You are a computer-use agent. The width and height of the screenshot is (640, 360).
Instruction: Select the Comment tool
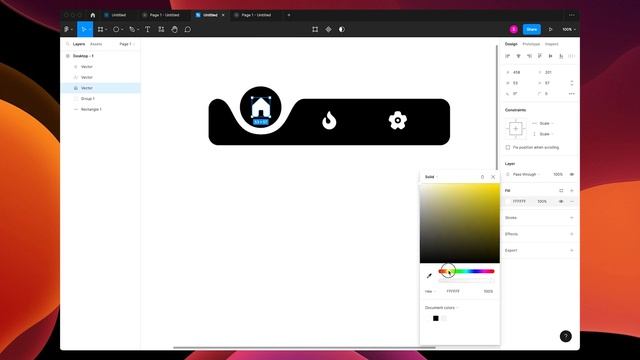188,29
